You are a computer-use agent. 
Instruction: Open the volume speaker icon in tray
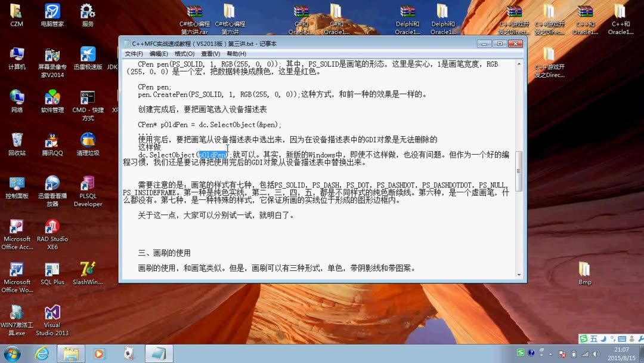point(596,353)
